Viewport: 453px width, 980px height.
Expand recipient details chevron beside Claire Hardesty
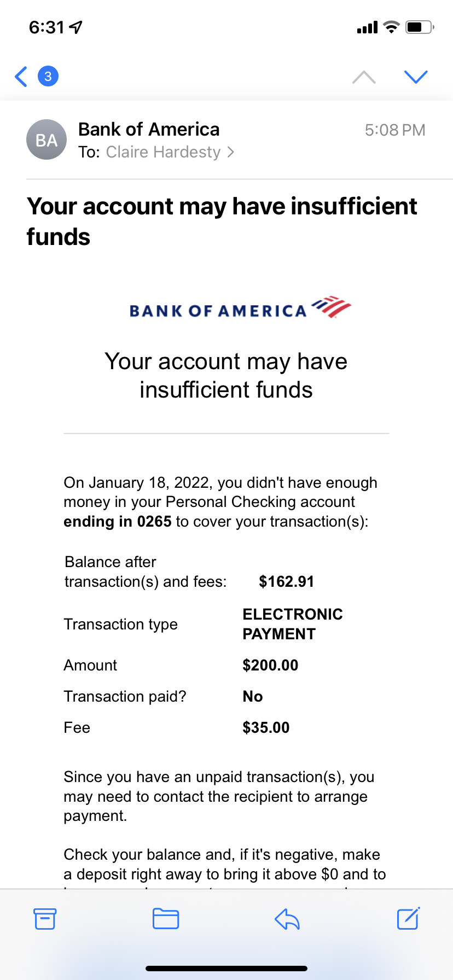[x=231, y=152]
